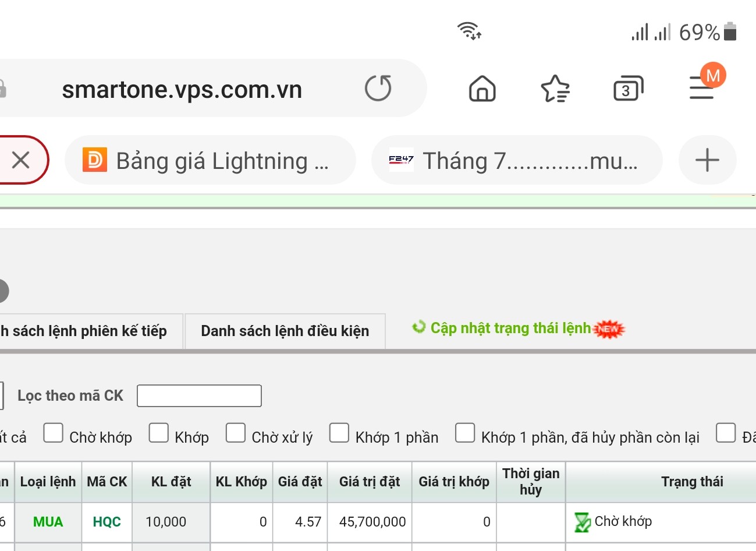Click the HQC stock code

click(x=107, y=522)
